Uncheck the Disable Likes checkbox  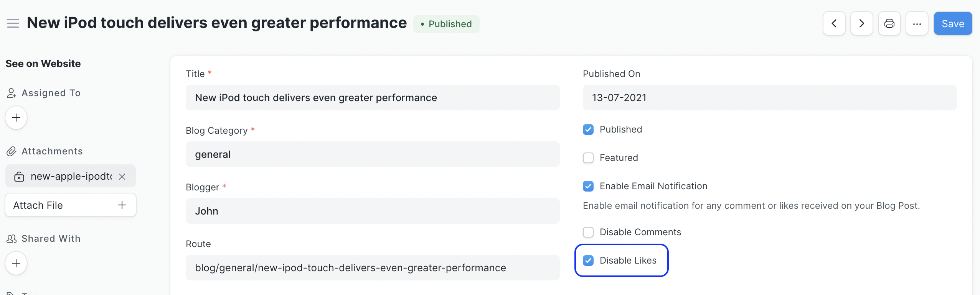coord(588,261)
